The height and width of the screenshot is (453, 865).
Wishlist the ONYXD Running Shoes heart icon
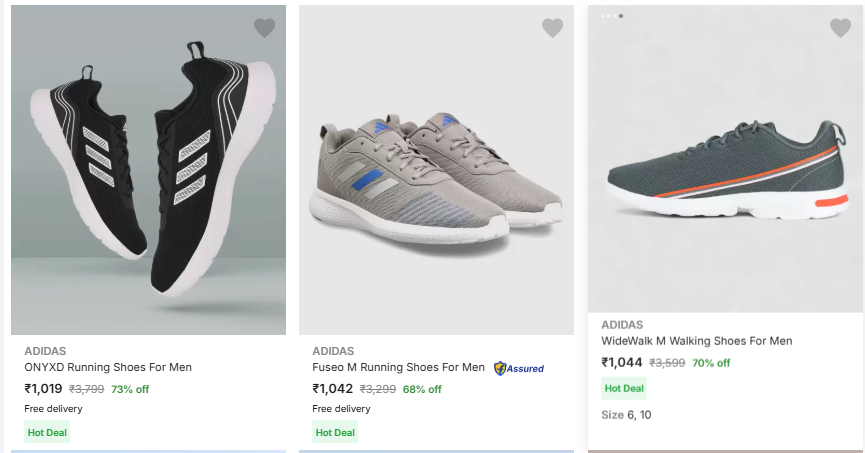click(x=264, y=28)
